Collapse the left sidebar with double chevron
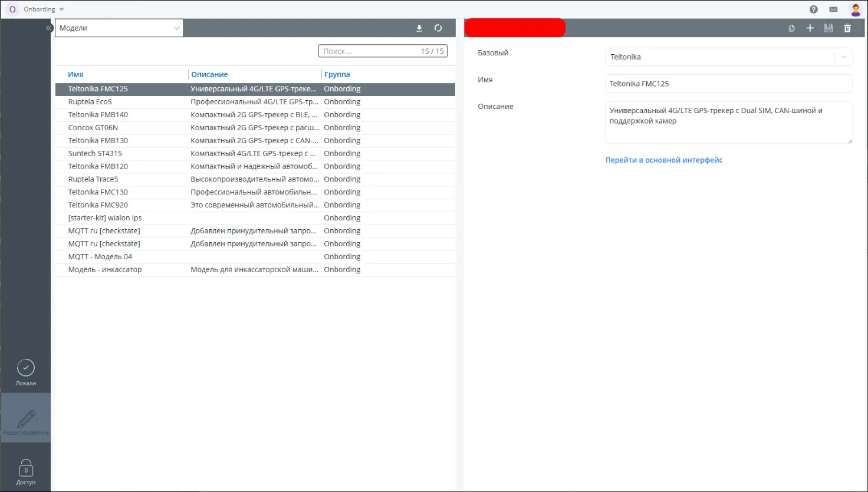Viewport: 868px width, 492px height. (50, 28)
